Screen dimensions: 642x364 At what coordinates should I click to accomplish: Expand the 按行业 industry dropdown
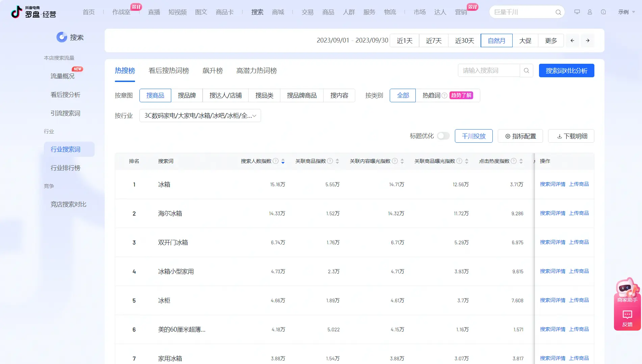[x=200, y=116]
